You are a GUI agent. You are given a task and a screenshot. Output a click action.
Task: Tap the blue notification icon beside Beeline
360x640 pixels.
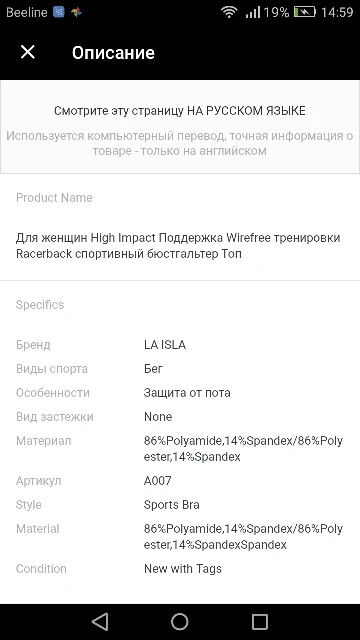click(x=59, y=12)
